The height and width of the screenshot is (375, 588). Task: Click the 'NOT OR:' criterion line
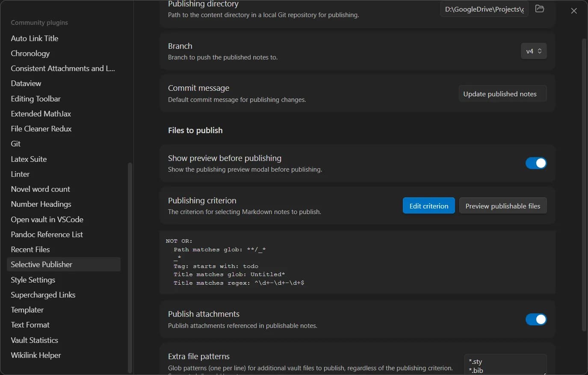click(x=179, y=241)
